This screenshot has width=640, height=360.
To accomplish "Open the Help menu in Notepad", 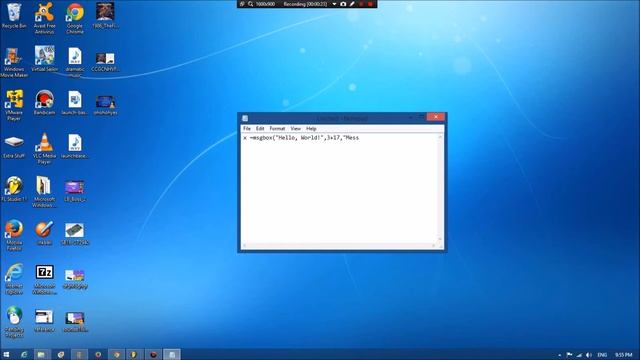I will pos(311,129).
